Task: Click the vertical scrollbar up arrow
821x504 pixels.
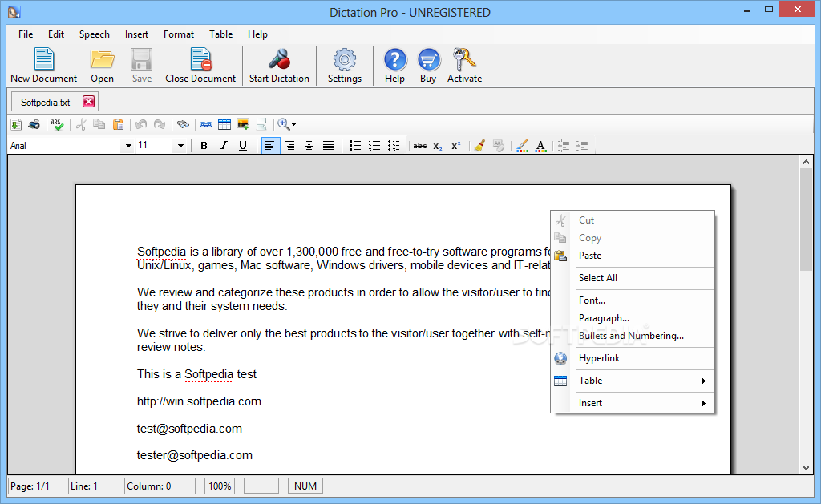Action: point(806,162)
